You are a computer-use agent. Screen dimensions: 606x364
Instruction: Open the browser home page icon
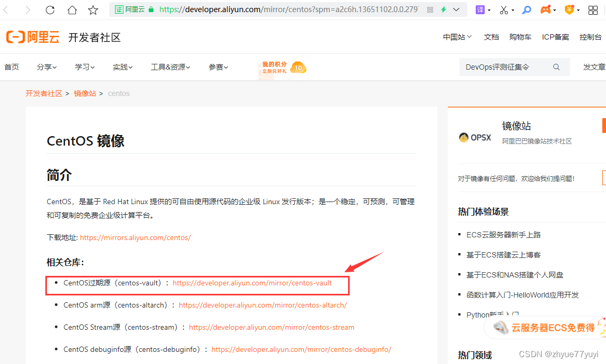(x=72, y=9)
